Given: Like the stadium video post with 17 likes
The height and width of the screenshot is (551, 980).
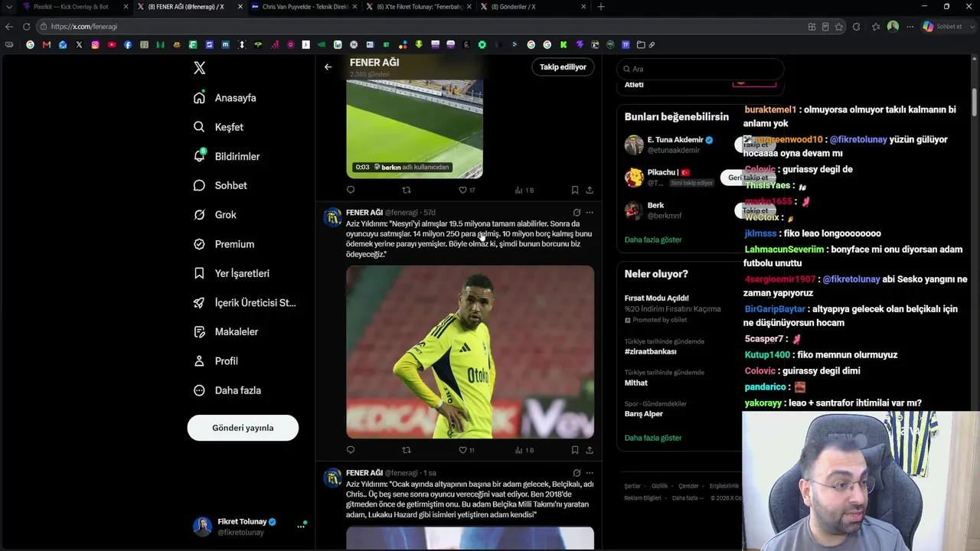Looking at the screenshot, I should click(466, 190).
